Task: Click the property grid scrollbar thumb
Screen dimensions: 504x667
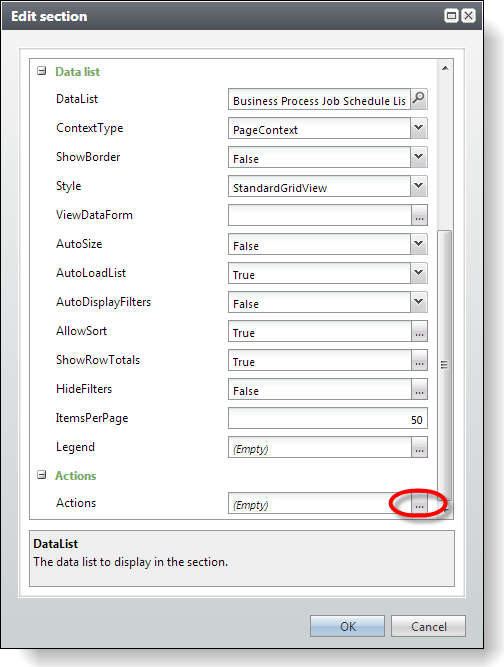Action: [444, 365]
